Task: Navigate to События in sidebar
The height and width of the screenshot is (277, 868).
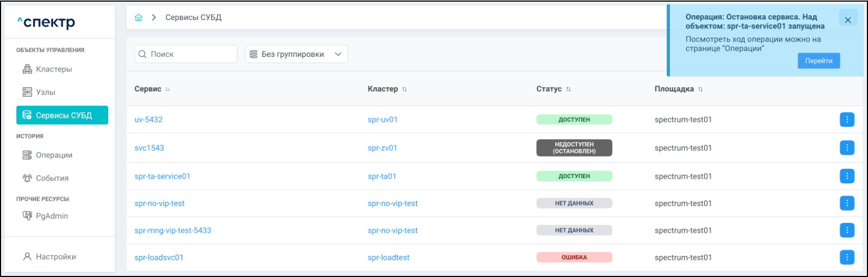Action: [52, 178]
